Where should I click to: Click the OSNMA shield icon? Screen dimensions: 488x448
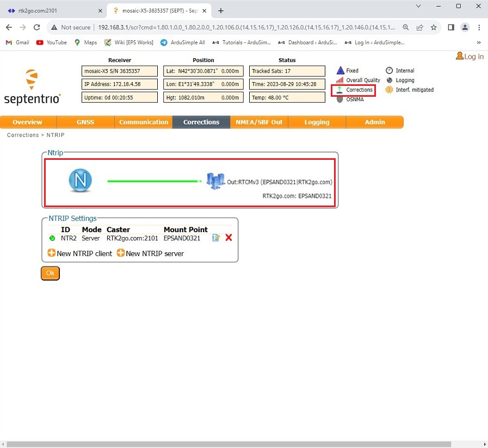(341, 99)
